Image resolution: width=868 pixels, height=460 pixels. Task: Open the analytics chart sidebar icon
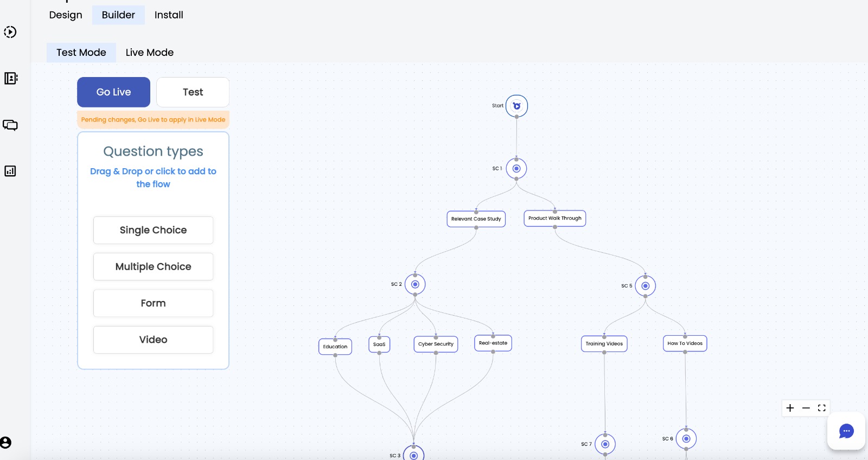point(10,171)
